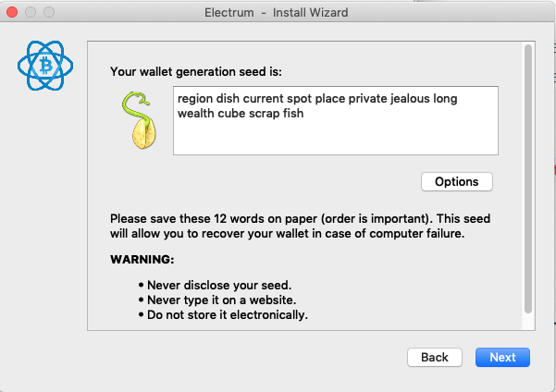The height and width of the screenshot is (392, 556).
Task: Click the greyed-out zoom window button
Action: [x=49, y=12]
